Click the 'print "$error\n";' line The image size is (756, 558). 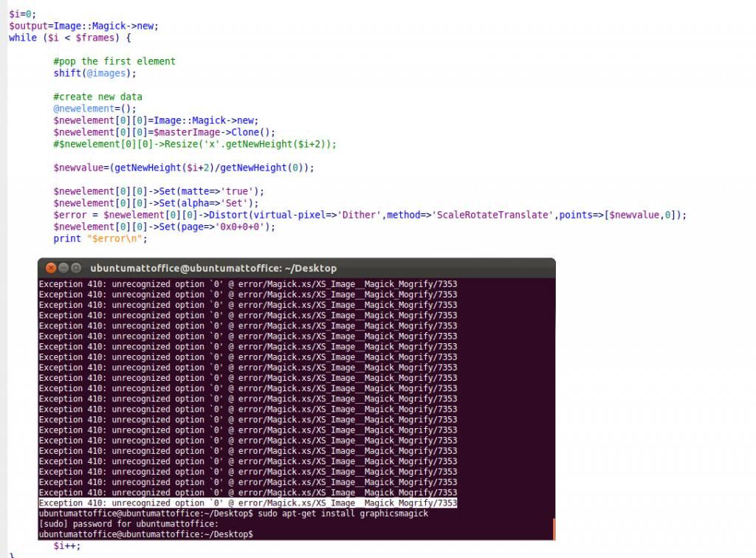click(100, 238)
